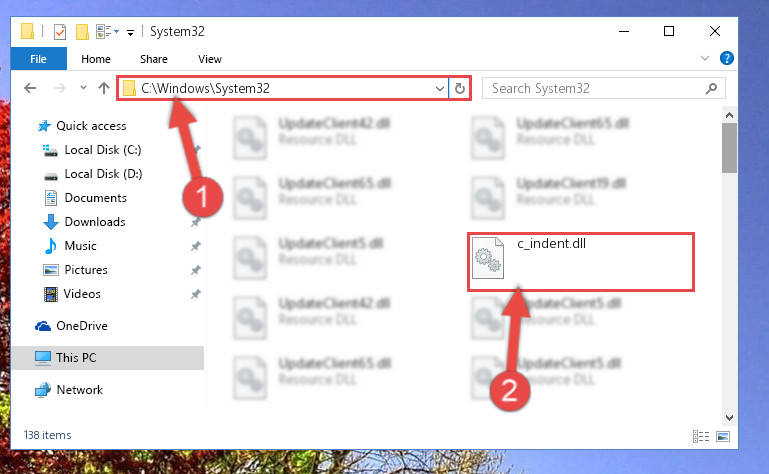Refresh the System32 folder view

coord(460,89)
